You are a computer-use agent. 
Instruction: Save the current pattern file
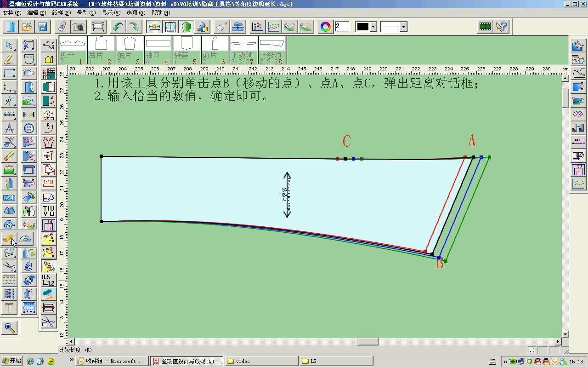pyautogui.click(x=42, y=27)
